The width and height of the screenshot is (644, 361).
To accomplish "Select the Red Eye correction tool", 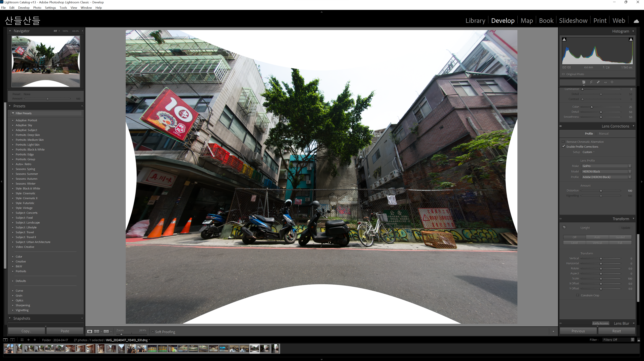I will pos(605,82).
